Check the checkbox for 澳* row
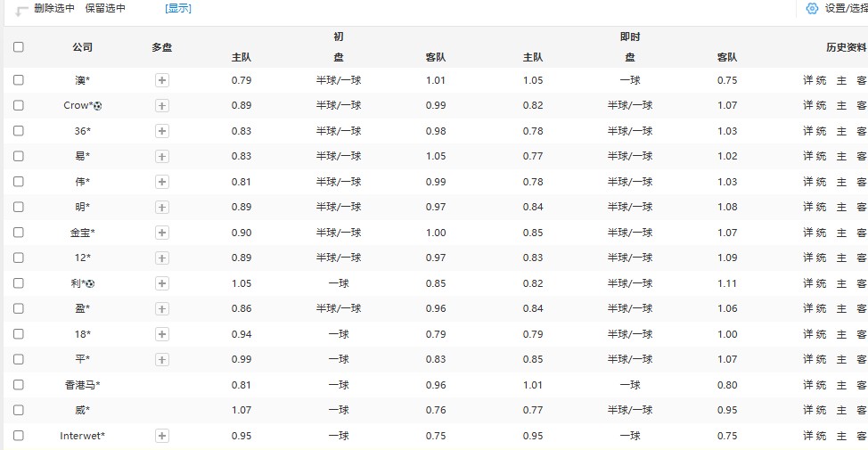The height and width of the screenshot is (450, 868). click(x=19, y=80)
